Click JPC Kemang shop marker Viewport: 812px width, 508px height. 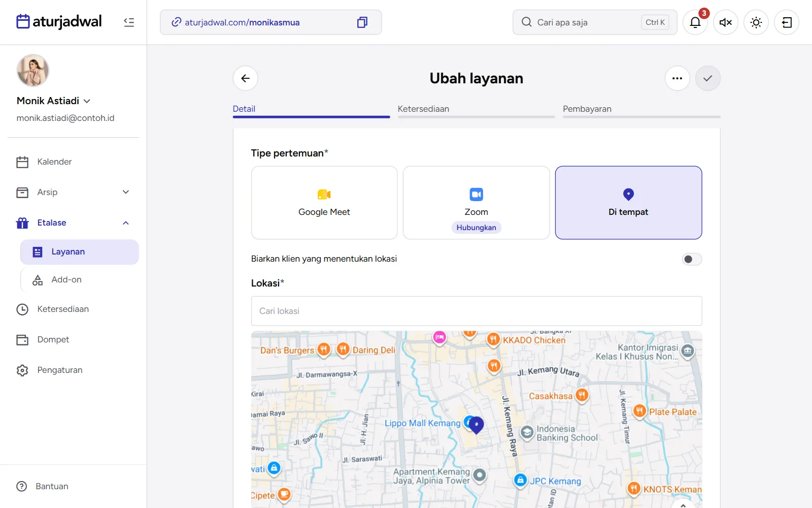[520, 480]
